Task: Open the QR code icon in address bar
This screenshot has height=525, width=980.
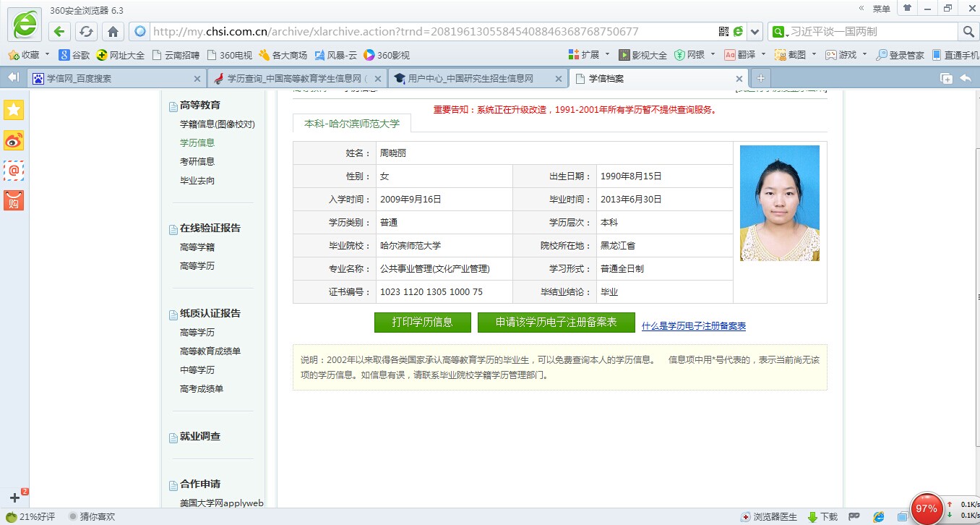Action: tap(723, 32)
